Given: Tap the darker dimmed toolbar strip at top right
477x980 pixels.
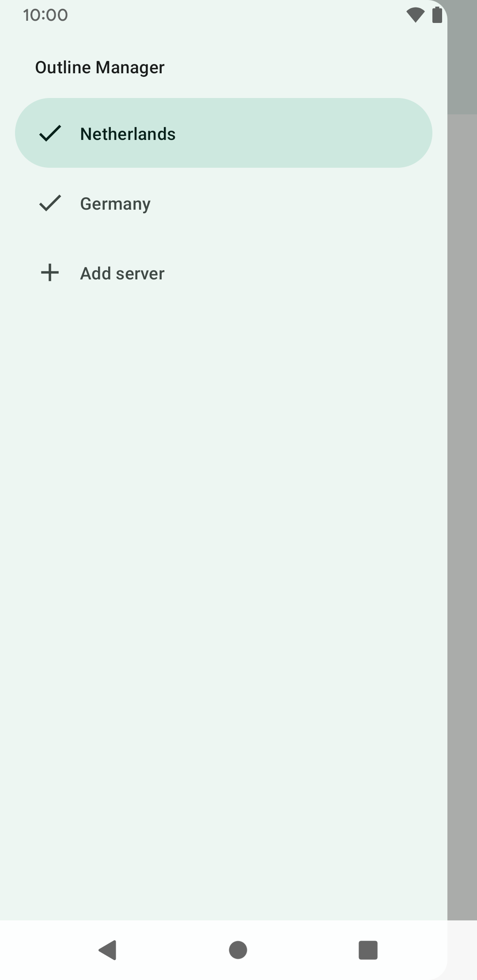Looking at the screenshot, I should click(462, 57).
